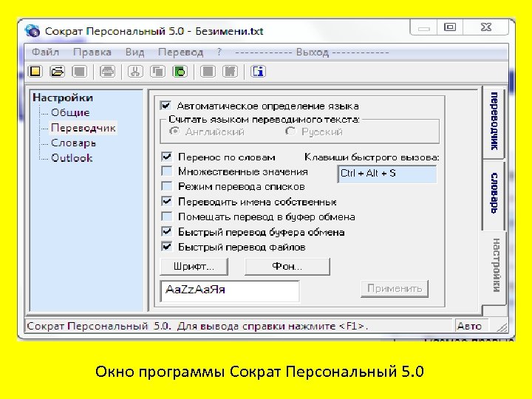Open the Файл menu

click(45, 52)
